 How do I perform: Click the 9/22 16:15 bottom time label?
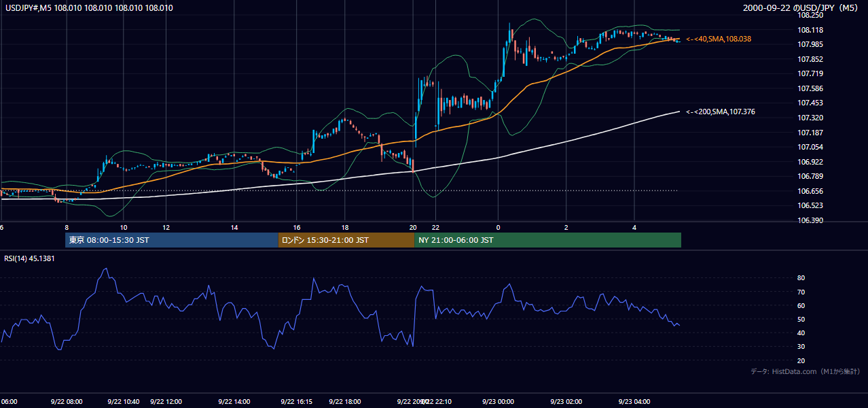pos(297,401)
